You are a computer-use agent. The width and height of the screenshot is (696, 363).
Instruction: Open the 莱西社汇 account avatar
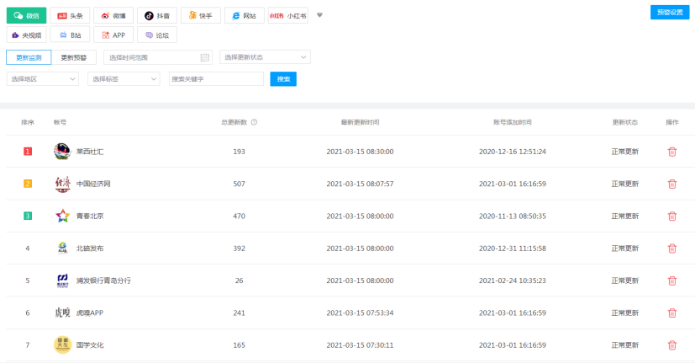pos(63,151)
